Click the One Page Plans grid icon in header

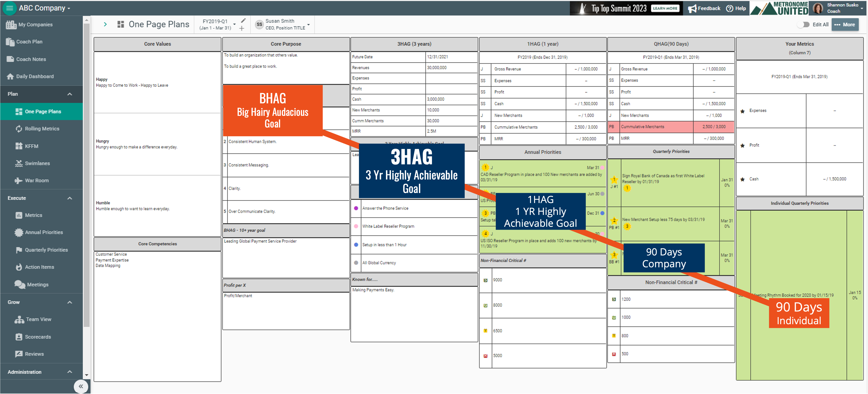click(x=120, y=24)
